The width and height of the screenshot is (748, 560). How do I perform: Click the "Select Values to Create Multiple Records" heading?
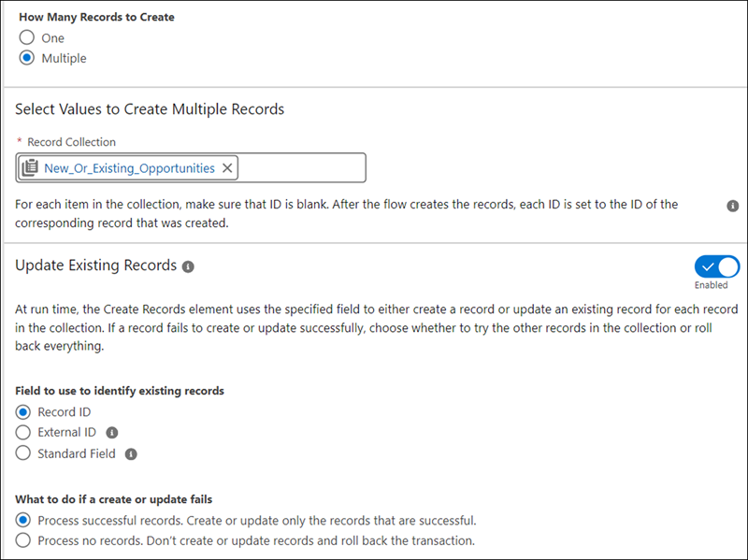tap(150, 109)
